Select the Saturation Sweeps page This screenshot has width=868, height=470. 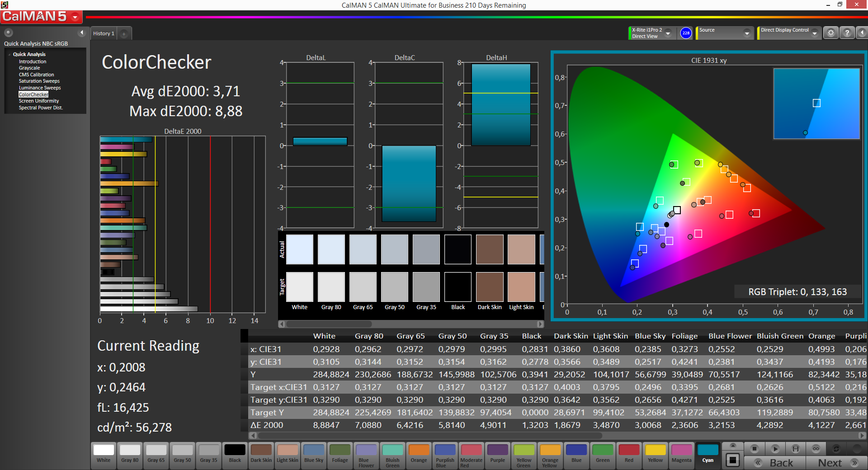click(39, 81)
